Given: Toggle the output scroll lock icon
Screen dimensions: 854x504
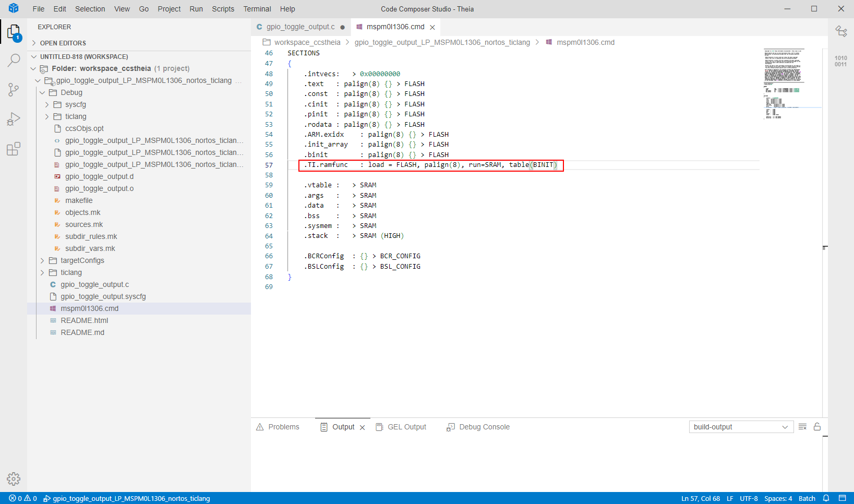Looking at the screenshot, I should click(x=817, y=427).
